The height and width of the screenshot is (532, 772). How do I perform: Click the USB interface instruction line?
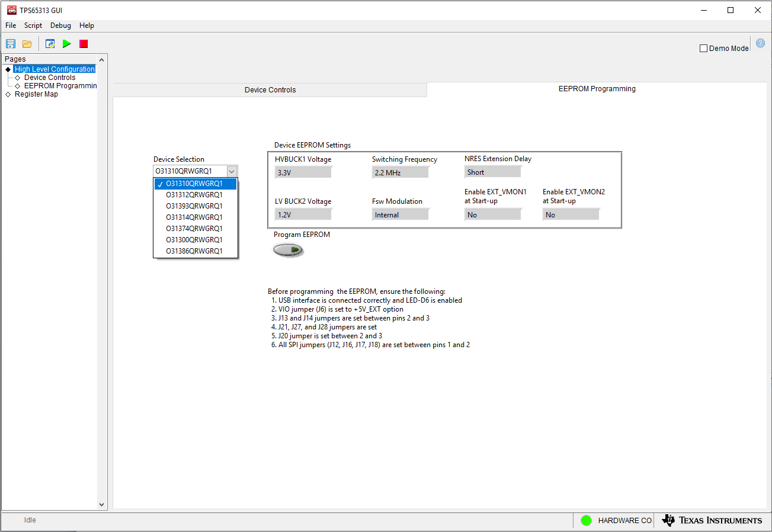point(367,300)
